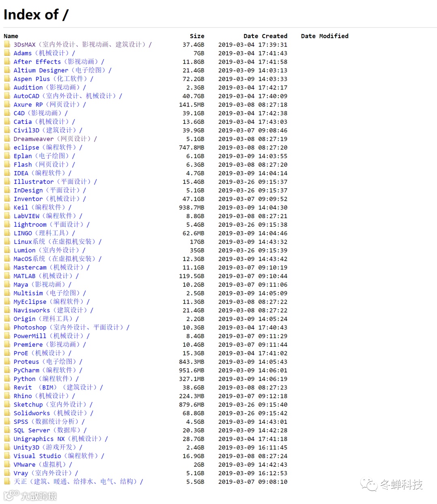Click the folder icon beside LabVIEW
This screenshot has height=504, width=437.
[x=7, y=216]
